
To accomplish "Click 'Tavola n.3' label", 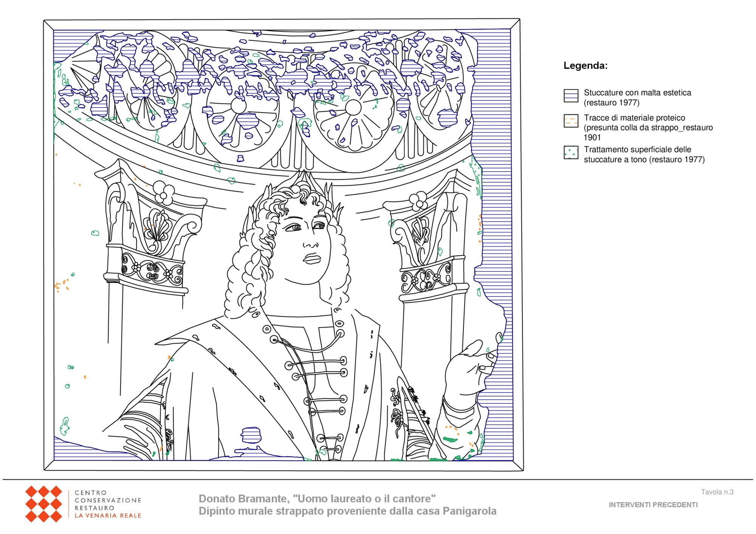I will click(717, 492).
